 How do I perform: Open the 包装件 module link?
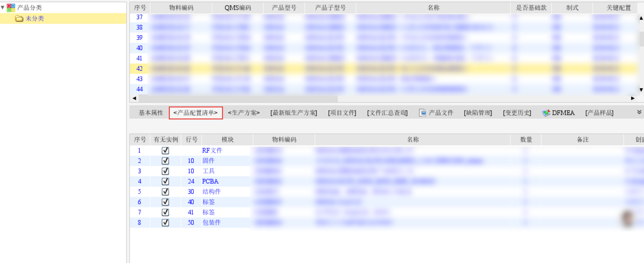coord(212,222)
